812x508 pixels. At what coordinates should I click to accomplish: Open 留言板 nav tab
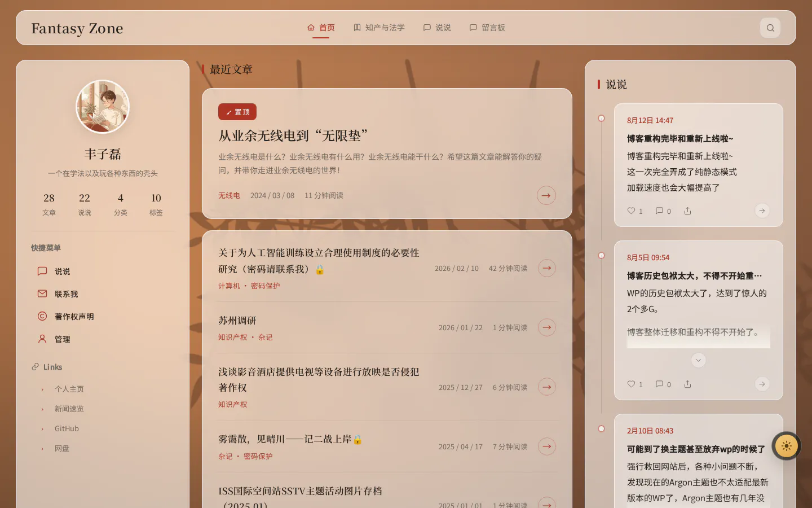point(487,28)
